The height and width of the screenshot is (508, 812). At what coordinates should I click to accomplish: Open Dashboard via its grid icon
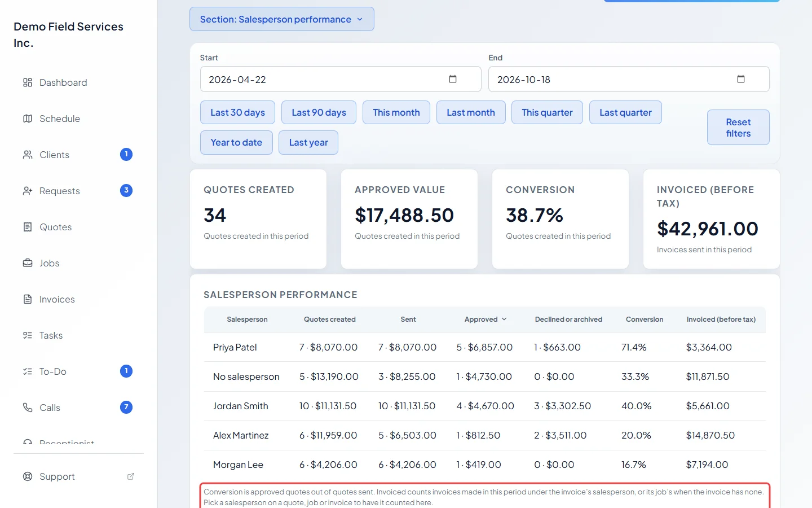click(28, 82)
